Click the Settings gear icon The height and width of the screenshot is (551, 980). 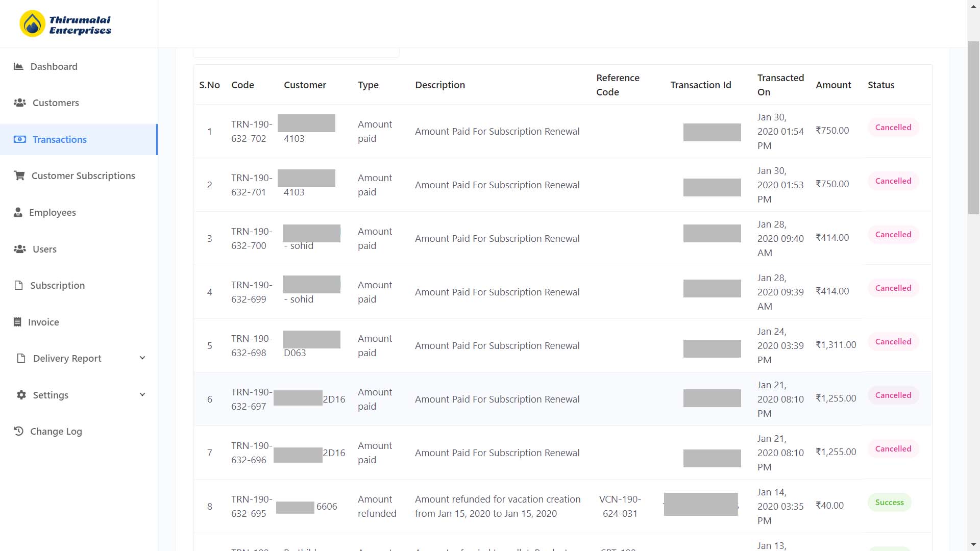(21, 395)
